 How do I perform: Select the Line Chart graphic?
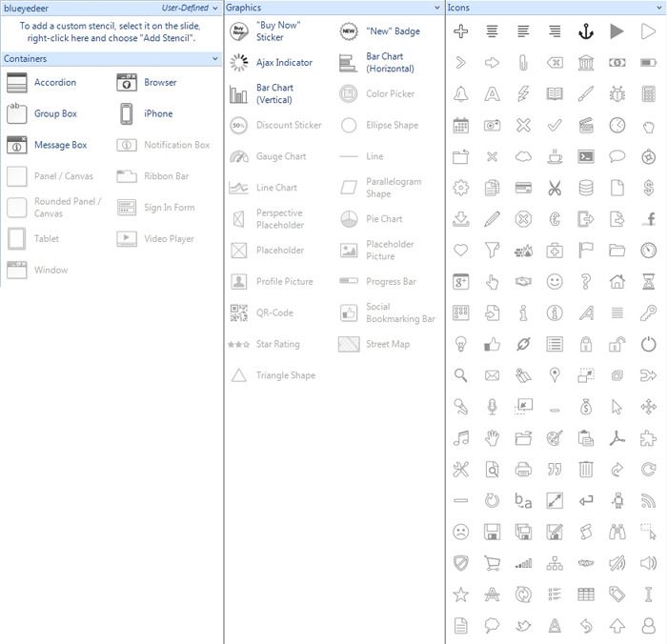(x=263, y=188)
